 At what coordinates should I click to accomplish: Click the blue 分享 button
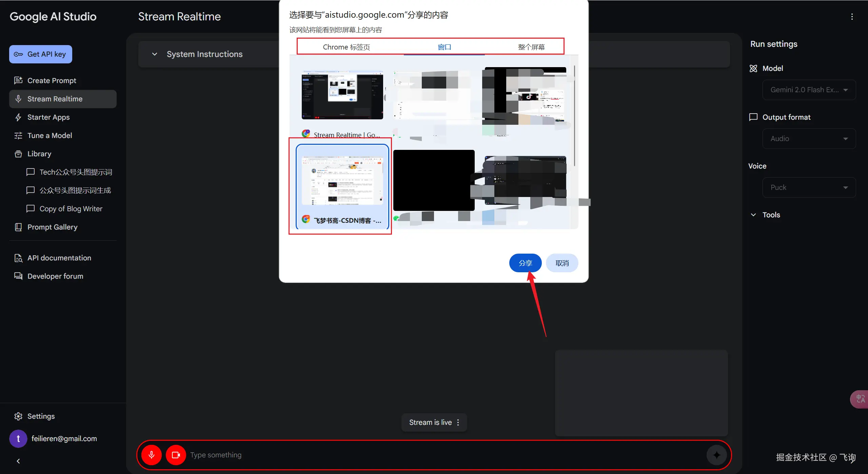[525, 263]
